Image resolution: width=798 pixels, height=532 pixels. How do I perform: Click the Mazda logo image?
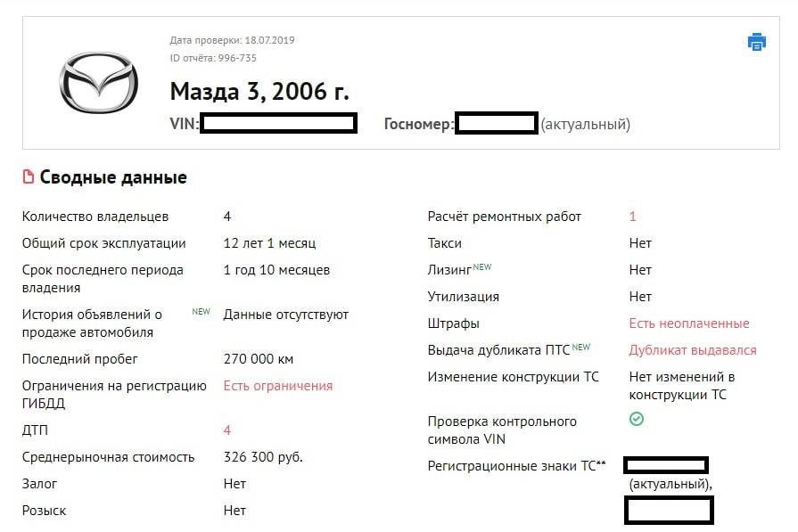98,82
